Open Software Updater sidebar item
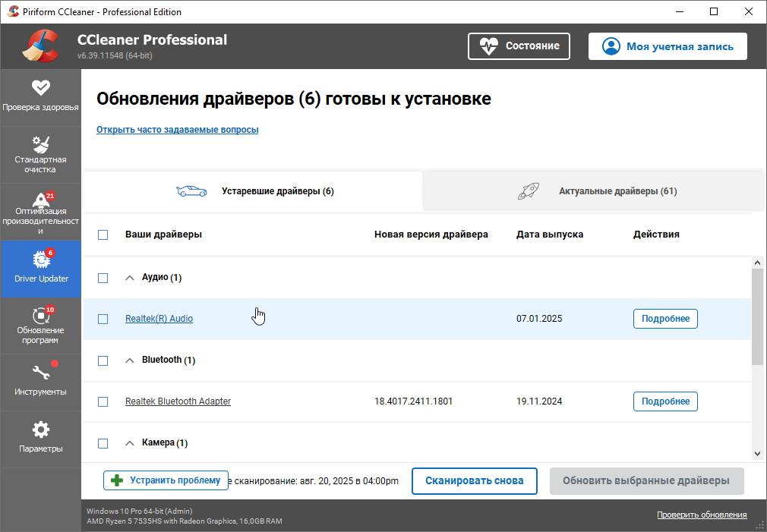Image resolution: width=767 pixels, height=532 pixels. click(x=40, y=325)
